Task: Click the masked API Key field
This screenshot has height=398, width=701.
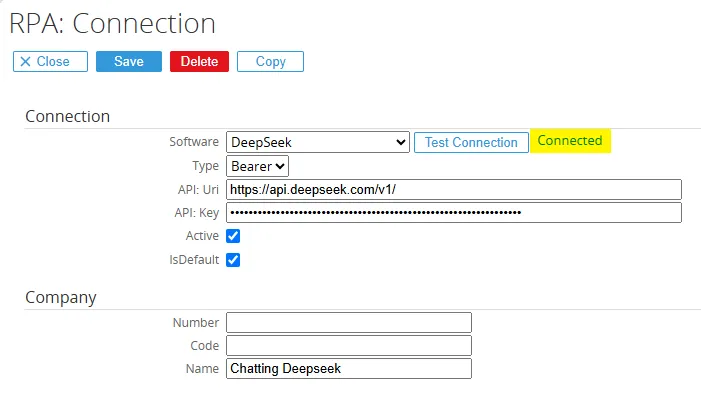Action: coord(454,212)
